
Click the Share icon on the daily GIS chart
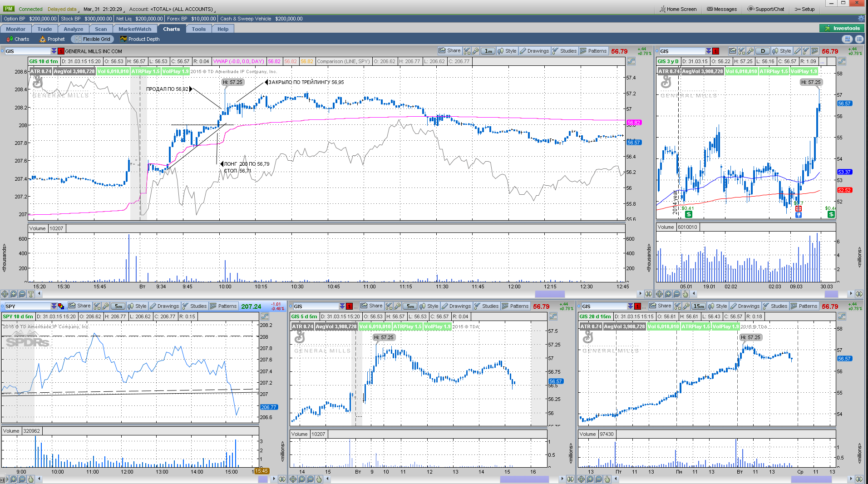pyautogui.click(x=732, y=51)
